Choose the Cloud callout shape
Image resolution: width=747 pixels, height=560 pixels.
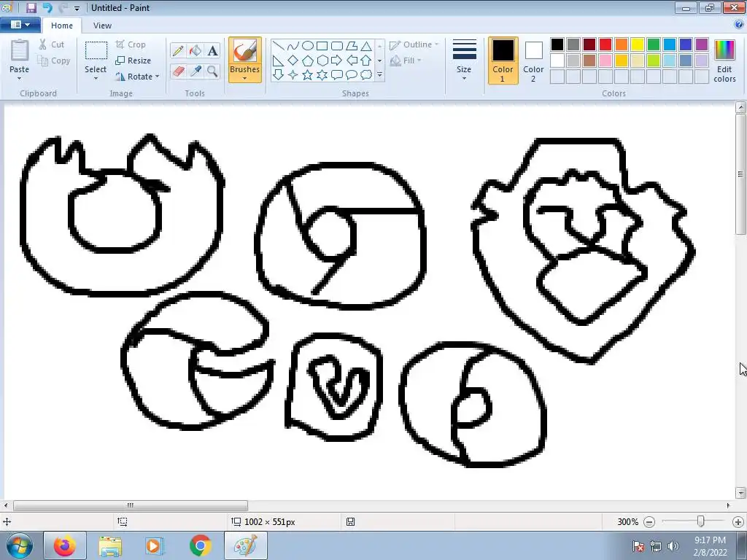click(x=366, y=75)
